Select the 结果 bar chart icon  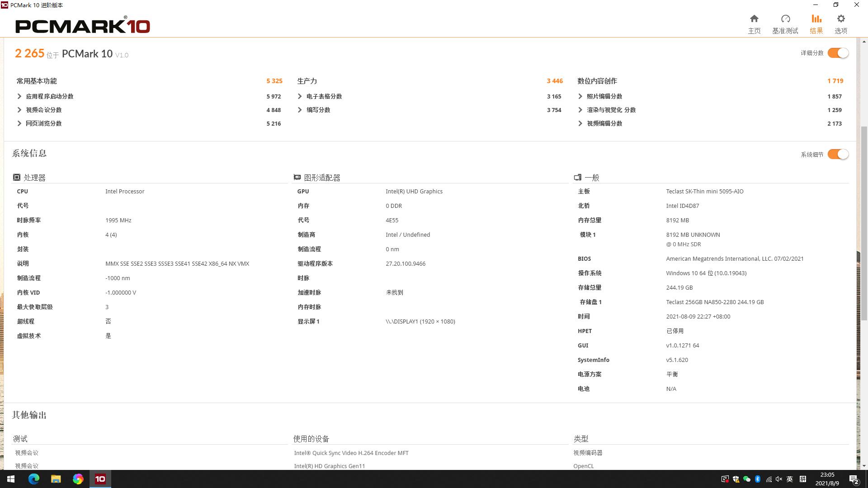pyautogui.click(x=816, y=19)
